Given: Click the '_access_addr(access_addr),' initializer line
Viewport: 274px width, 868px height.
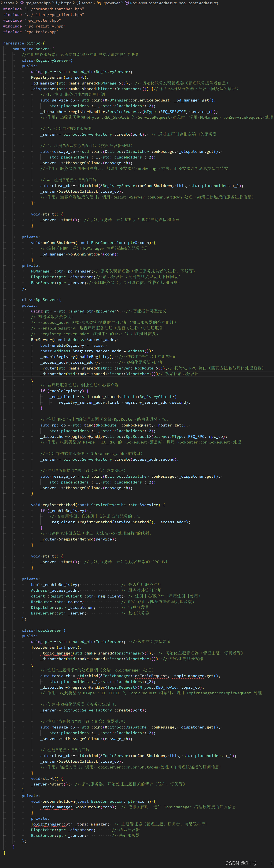Looking at the screenshot, I should [102, 362].
